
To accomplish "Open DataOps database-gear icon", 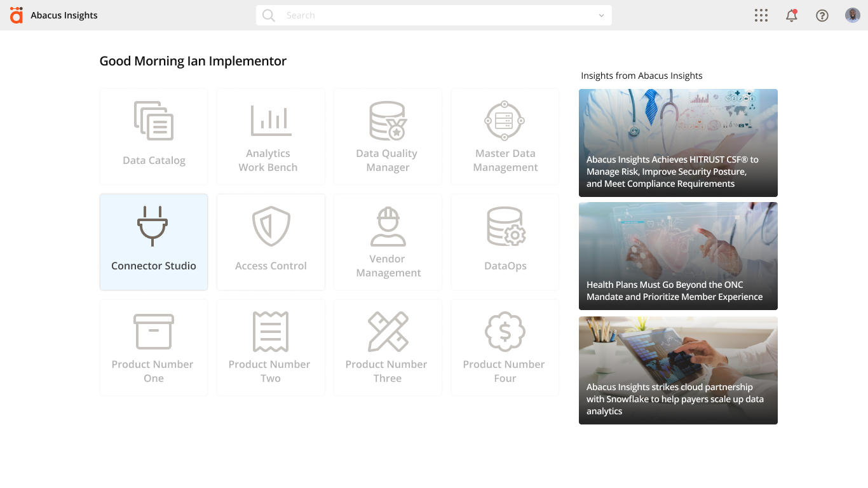I will [506, 226].
